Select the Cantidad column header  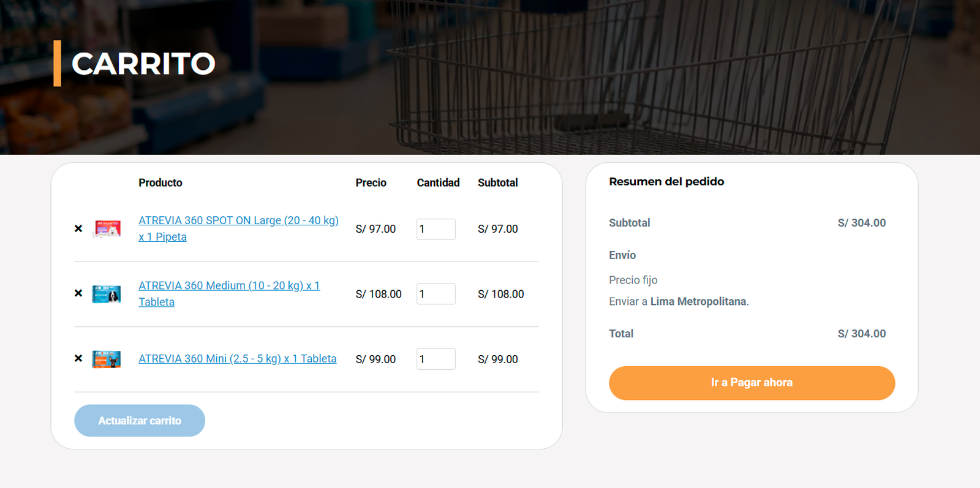click(439, 182)
